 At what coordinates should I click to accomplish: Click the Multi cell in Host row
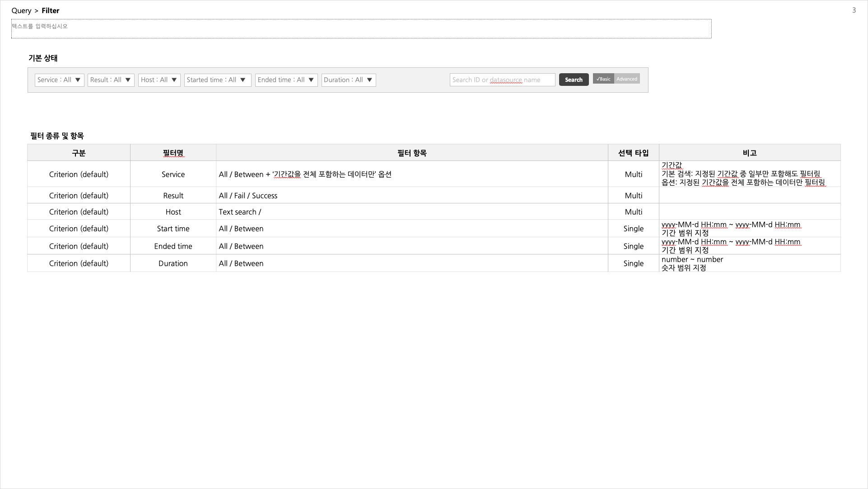coord(633,212)
